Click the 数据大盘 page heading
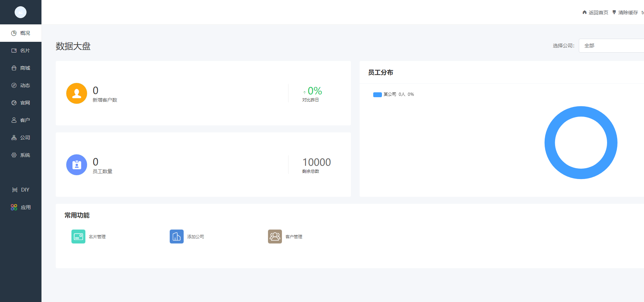Screen dimensions: 644x302 click(73, 46)
